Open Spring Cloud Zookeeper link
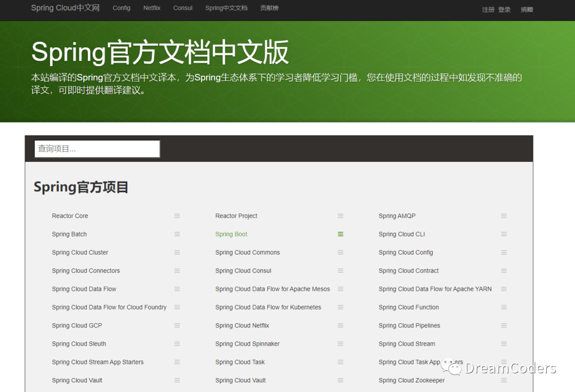 coord(412,381)
